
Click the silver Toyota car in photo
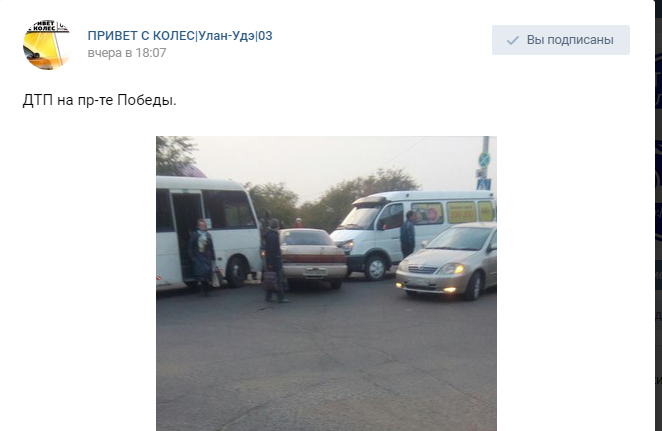448,261
